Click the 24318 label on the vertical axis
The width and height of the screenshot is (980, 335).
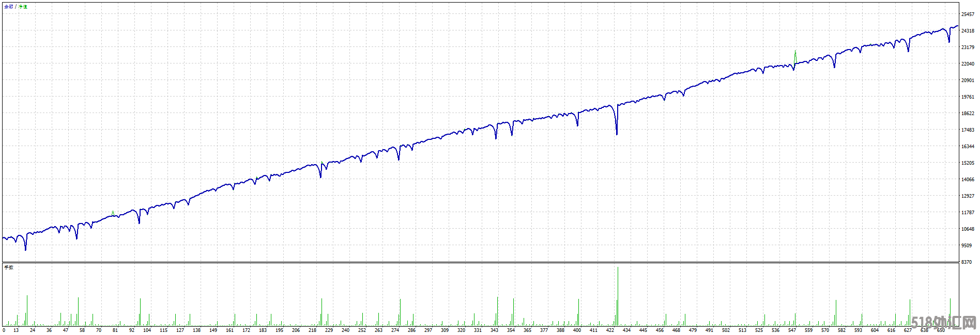point(968,31)
